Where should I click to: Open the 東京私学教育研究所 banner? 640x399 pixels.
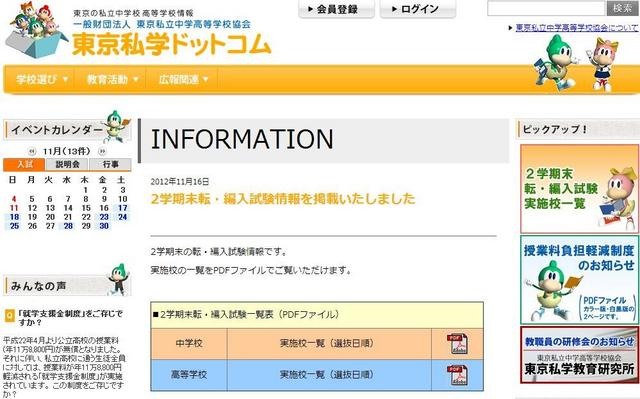(579, 355)
